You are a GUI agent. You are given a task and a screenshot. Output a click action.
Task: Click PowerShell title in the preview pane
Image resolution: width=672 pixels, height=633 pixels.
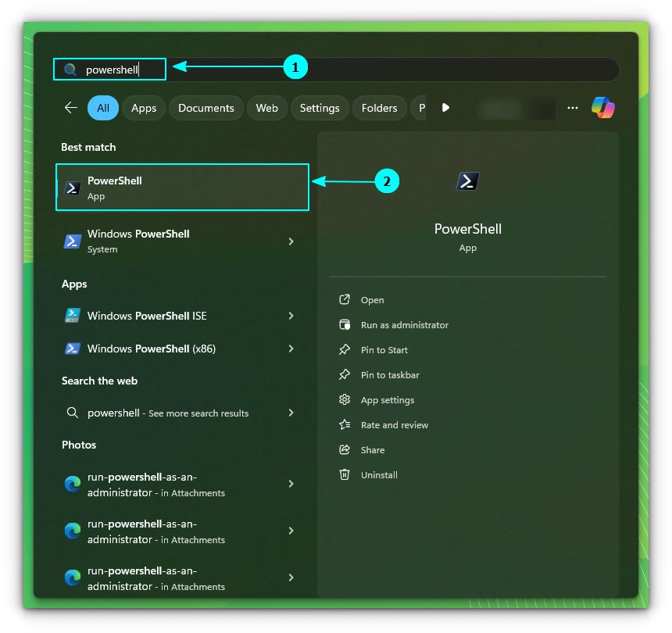467,229
